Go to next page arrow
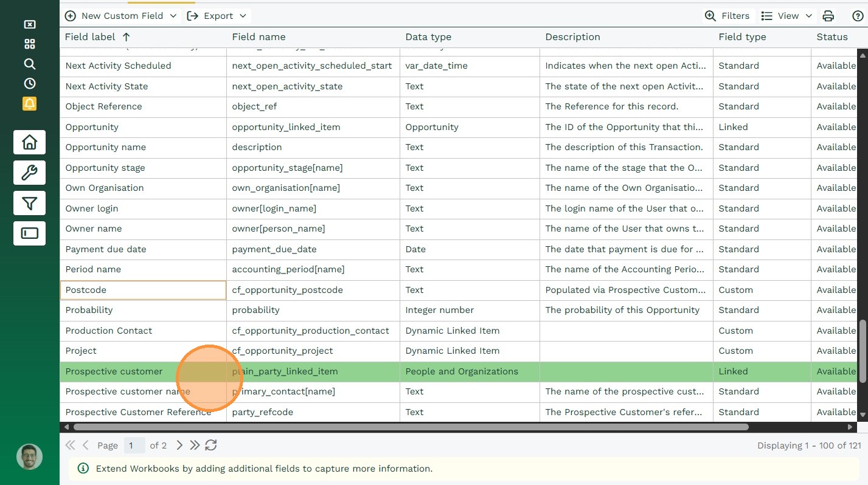 [179, 445]
